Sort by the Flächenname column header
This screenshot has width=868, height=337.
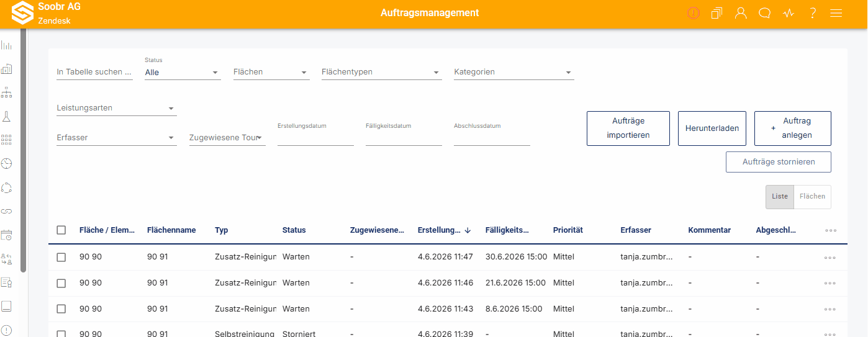(171, 230)
